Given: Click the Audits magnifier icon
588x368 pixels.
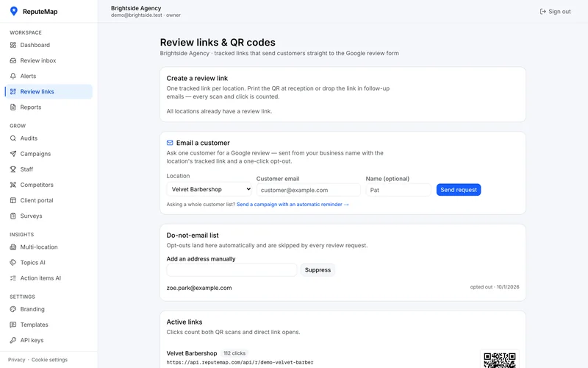Looking at the screenshot, I should click(13, 138).
